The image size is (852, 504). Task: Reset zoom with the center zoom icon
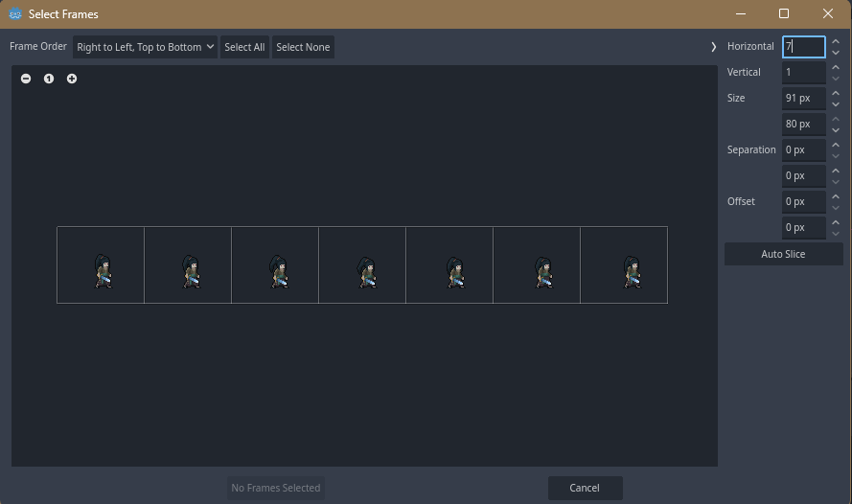click(x=49, y=79)
